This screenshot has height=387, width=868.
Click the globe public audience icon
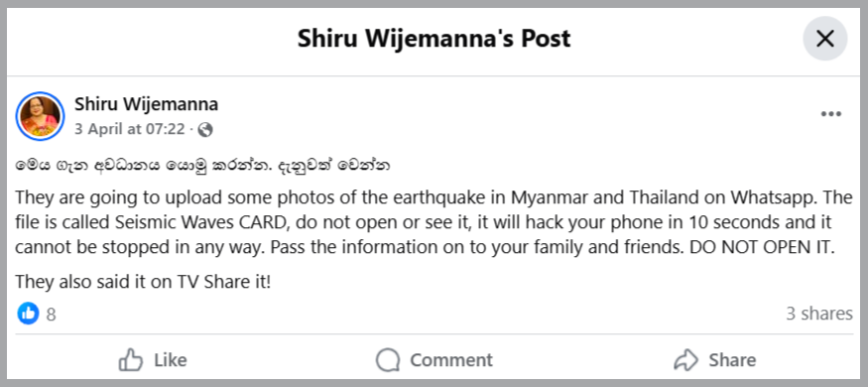(x=204, y=130)
